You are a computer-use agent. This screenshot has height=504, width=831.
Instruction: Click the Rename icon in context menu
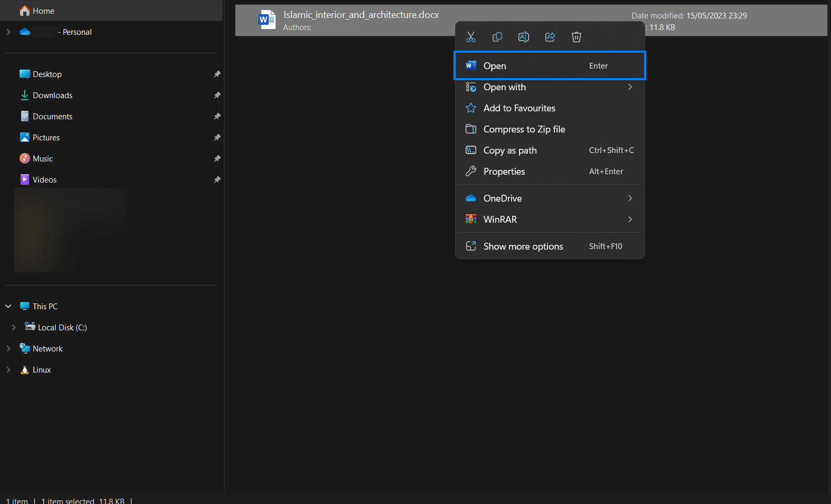(524, 37)
